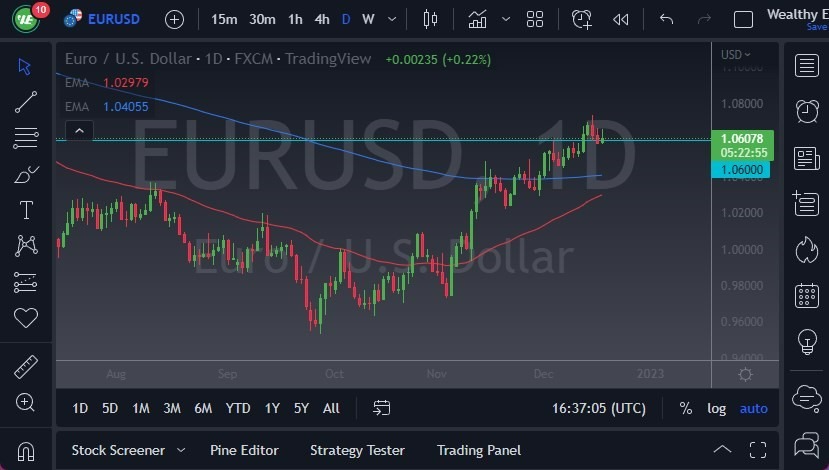The width and height of the screenshot is (829, 470).
Task: Open the chart settings gear
Action: pos(745,374)
